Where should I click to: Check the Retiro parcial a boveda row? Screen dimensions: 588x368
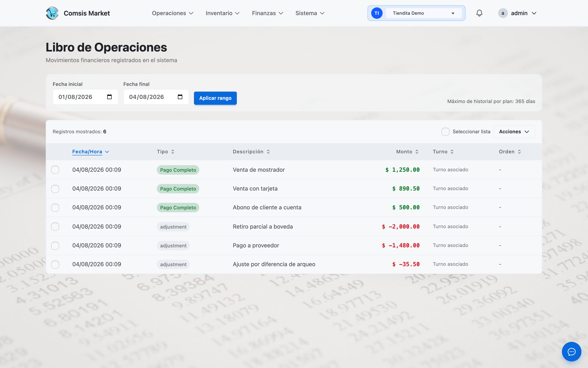55,227
